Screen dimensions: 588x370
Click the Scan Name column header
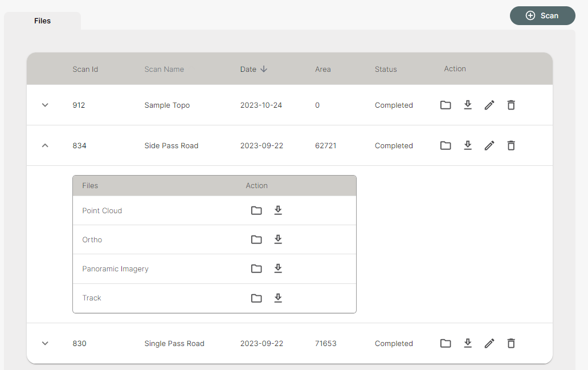tap(164, 69)
